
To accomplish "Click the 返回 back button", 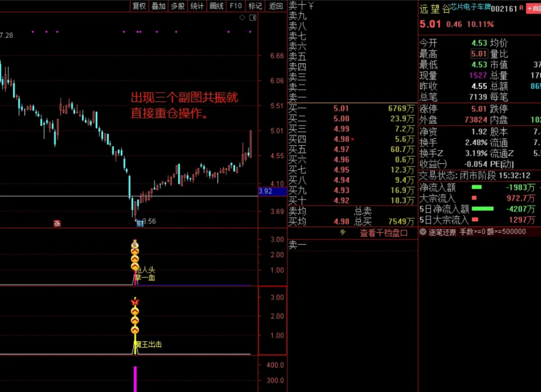I will pyautogui.click(x=276, y=6).
